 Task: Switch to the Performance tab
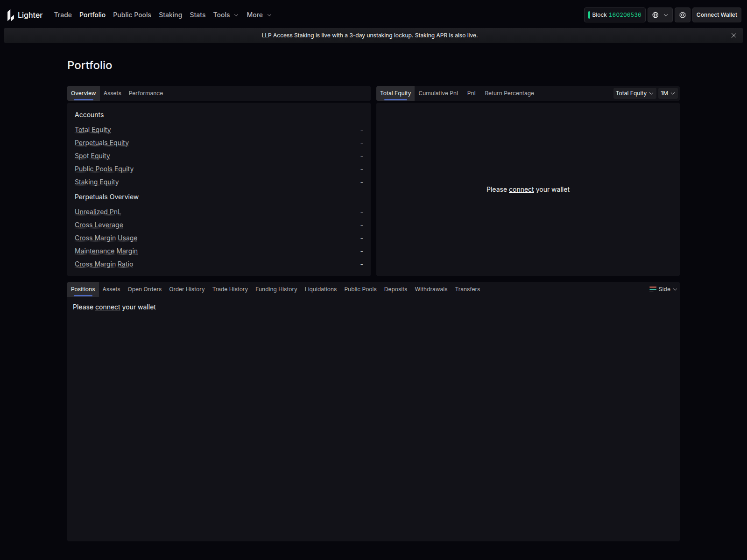click(146, 93)
